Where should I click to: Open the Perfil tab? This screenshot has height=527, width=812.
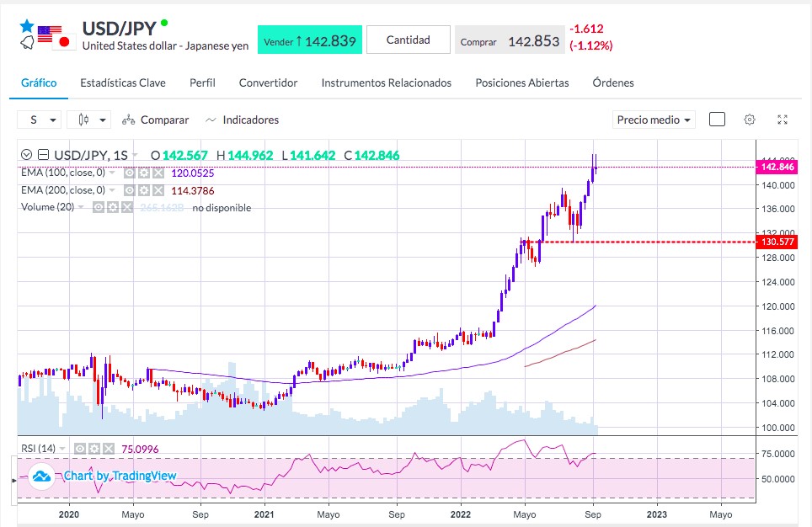(202, 83)
